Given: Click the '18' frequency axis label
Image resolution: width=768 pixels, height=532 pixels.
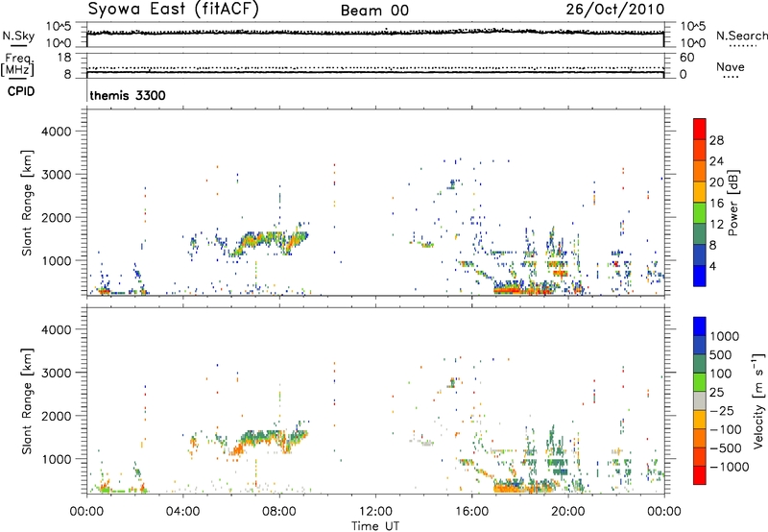Looking at the screenshot, I should tap(63, 58).
